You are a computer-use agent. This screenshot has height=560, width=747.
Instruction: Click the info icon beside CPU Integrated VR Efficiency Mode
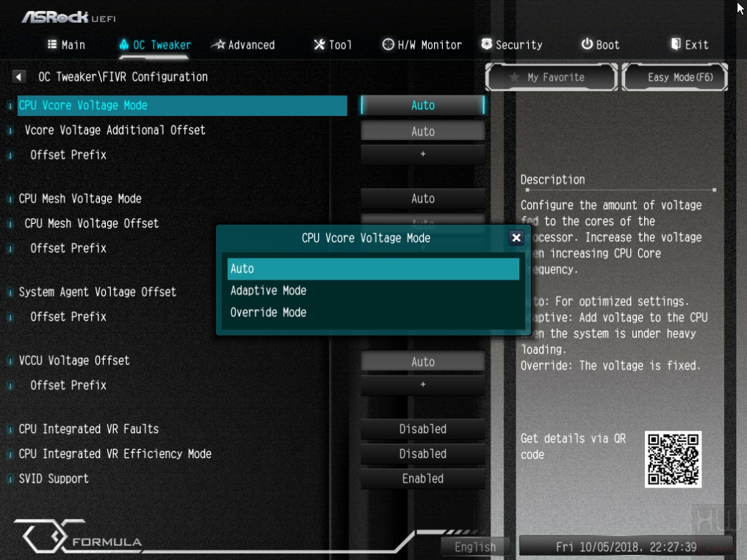point(10,454)
